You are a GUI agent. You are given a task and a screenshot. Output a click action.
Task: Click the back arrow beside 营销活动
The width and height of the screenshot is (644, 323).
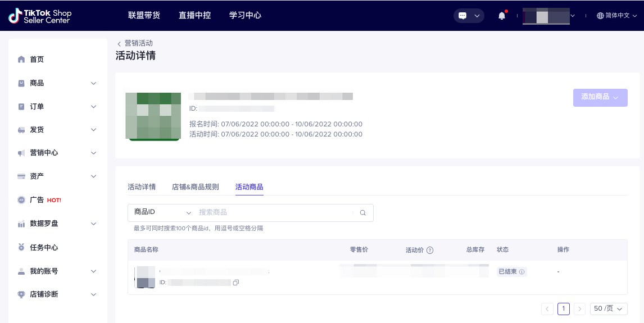pos(119,43)
